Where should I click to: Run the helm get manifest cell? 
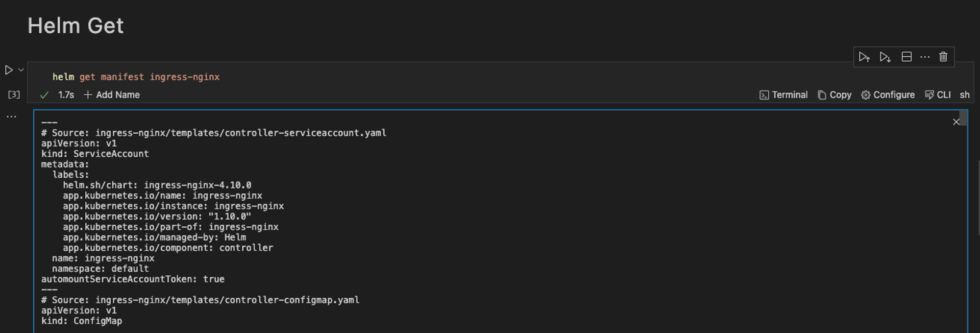click(9, 70)
